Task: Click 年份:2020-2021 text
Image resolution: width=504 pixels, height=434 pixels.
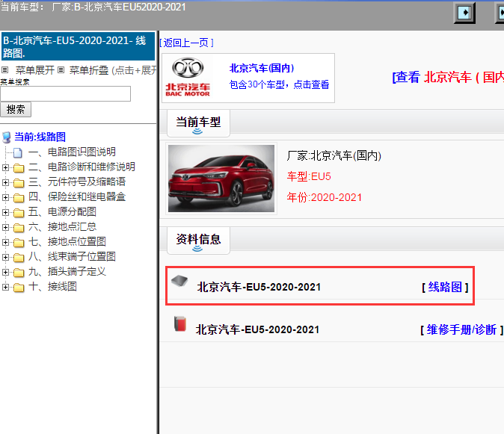Action: pos(325,197)
